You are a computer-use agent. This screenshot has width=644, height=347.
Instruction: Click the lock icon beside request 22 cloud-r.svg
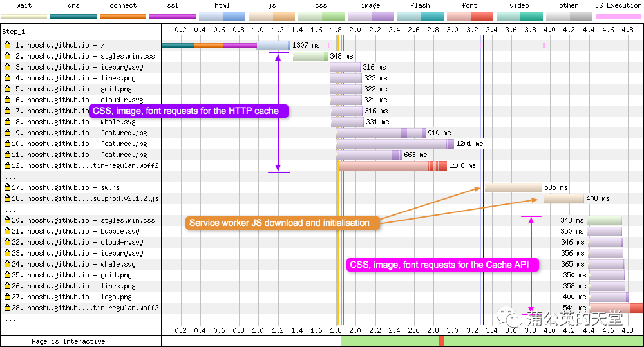click(7, 242)
